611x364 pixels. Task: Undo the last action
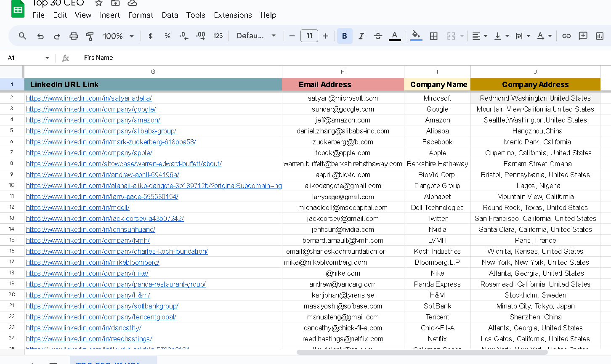(x=40, y=36)
